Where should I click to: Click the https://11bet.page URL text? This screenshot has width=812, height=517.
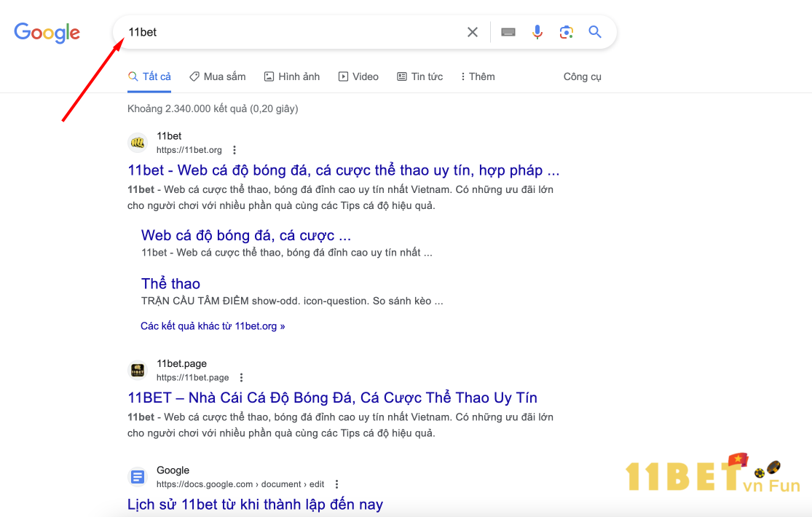(193, 377)
